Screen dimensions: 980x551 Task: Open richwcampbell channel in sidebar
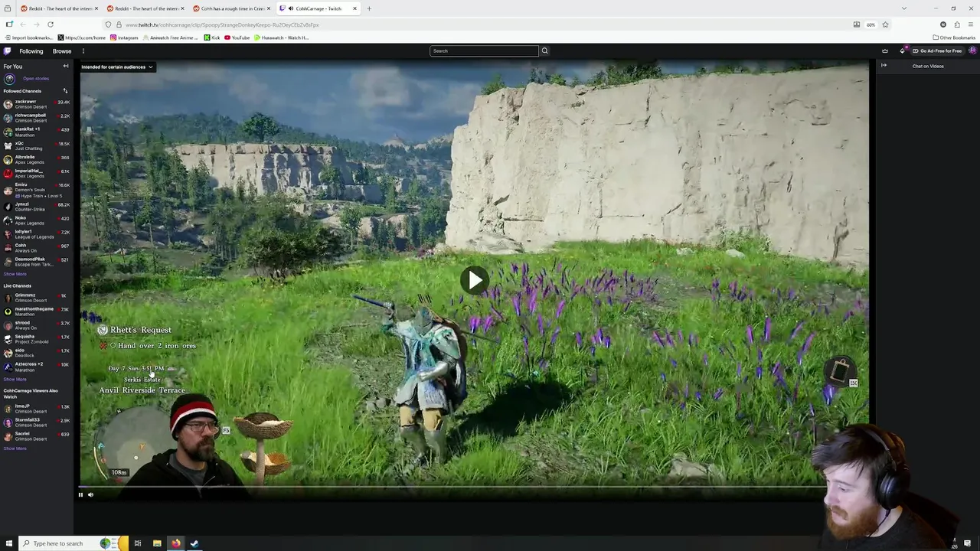(37, 118)
